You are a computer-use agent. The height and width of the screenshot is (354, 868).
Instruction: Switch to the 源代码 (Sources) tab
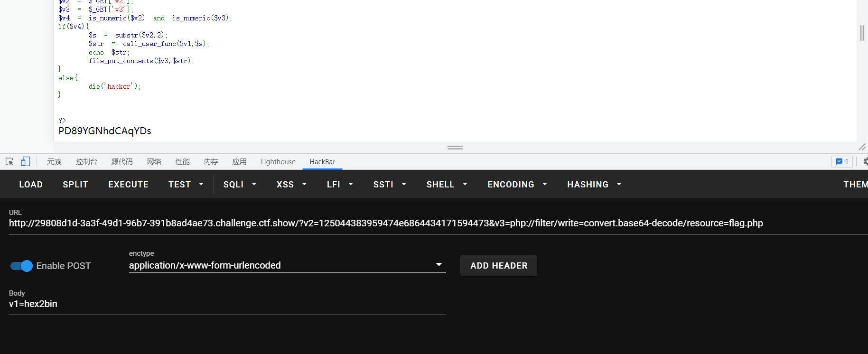(122, 162)
